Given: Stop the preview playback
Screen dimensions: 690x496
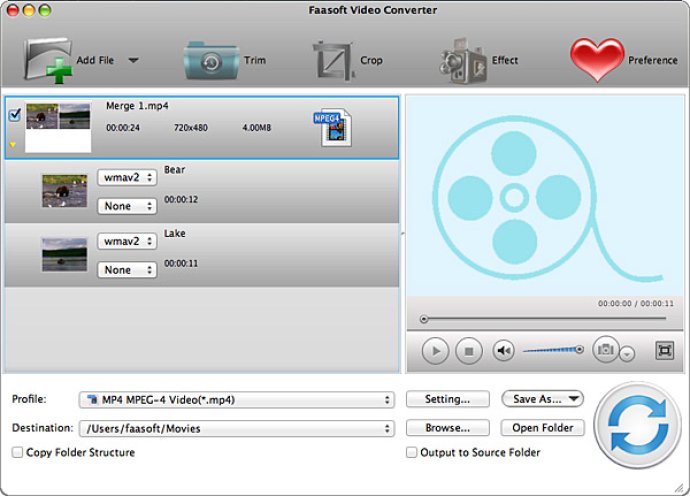Looking at the screenshot, I should (x=469, y=351).
